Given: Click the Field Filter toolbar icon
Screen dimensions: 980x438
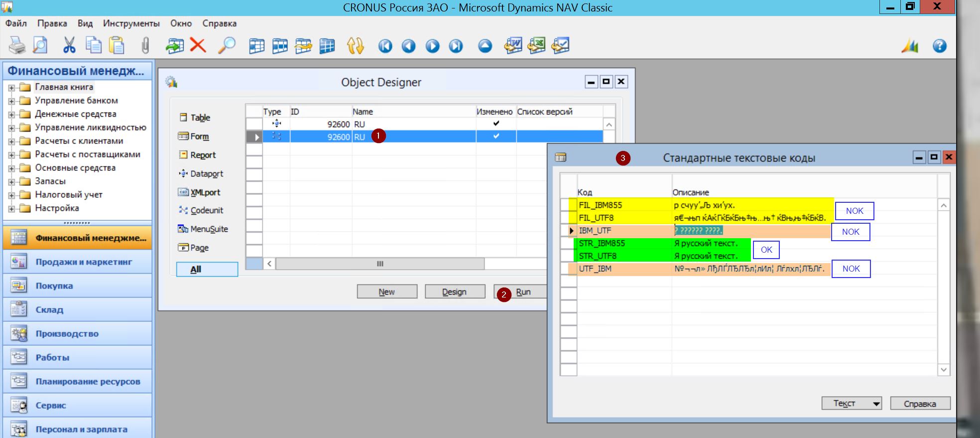Looking at the screenshot, I should point(257,46).
